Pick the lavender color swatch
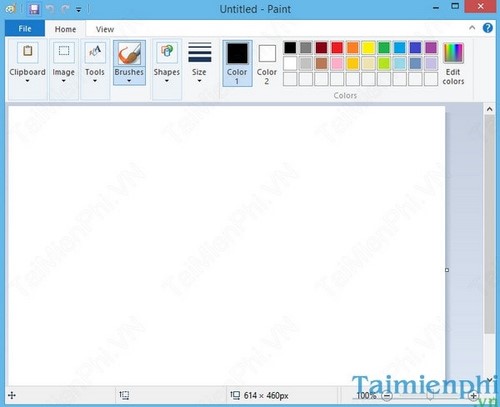Viewport: 500px width, 407px height. 431,63
